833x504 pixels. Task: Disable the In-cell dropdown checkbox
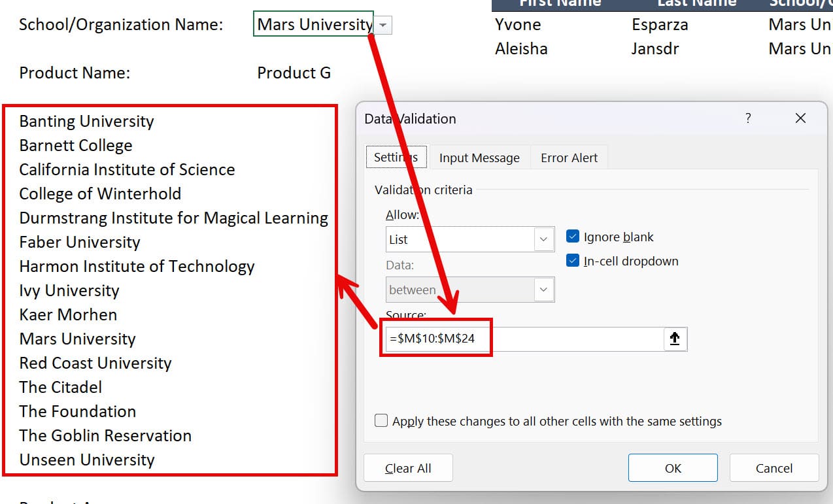pos(573,260)
